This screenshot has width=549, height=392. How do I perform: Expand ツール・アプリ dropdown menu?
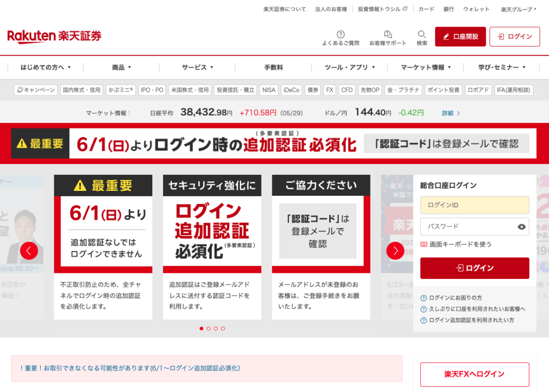(x=350, y=67)
